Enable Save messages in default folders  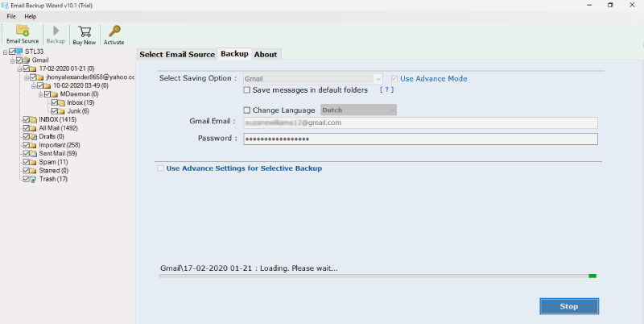pyautogui.click(x=247, y=89)
